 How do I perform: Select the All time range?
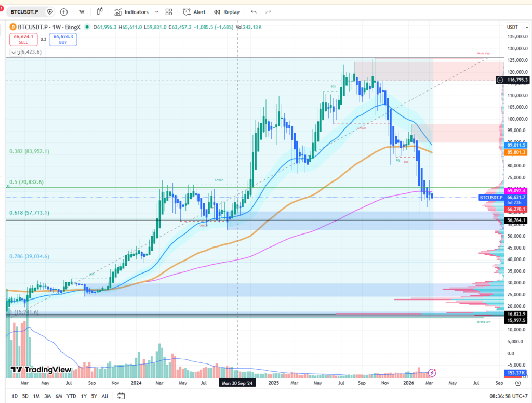(105, 396)
